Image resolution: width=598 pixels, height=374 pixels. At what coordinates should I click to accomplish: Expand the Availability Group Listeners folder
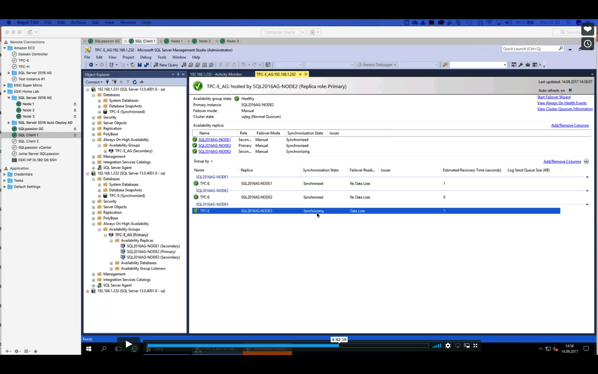(111, 268)
